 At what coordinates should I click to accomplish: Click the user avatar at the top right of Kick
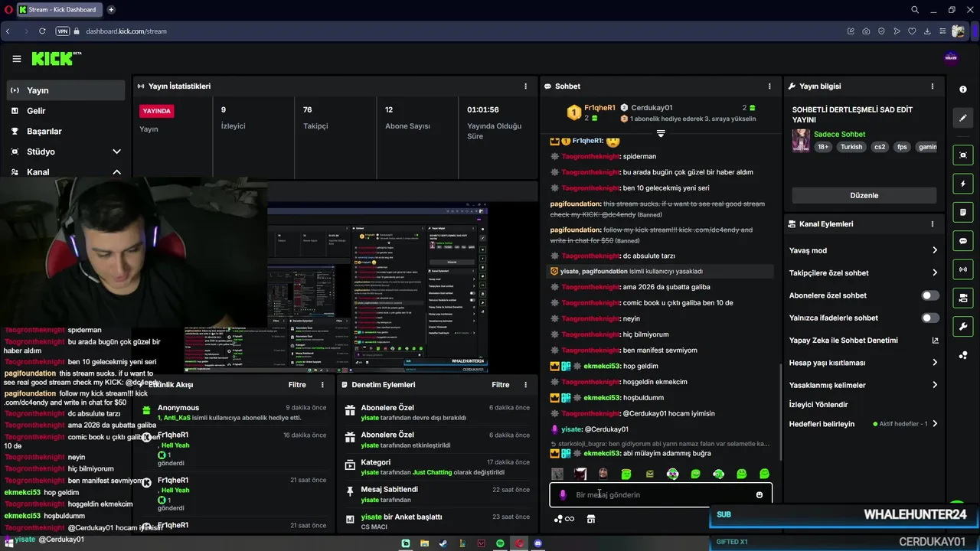point(951,58)
